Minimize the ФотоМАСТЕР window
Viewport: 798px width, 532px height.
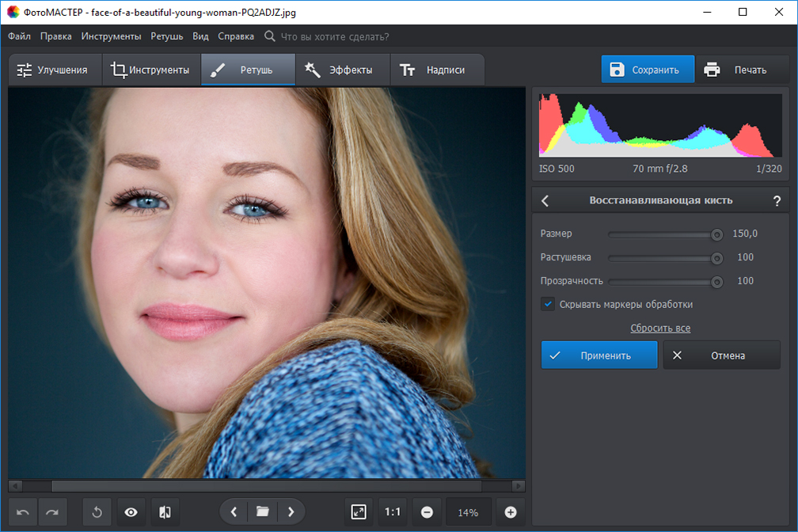(x=707, y=12)
